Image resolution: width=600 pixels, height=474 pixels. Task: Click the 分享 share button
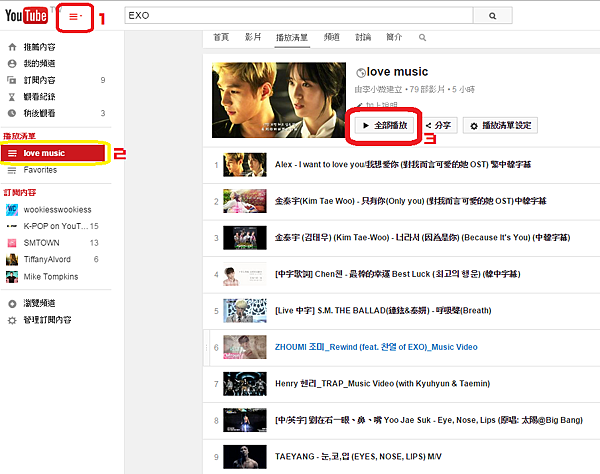click(x=439, y=125)
